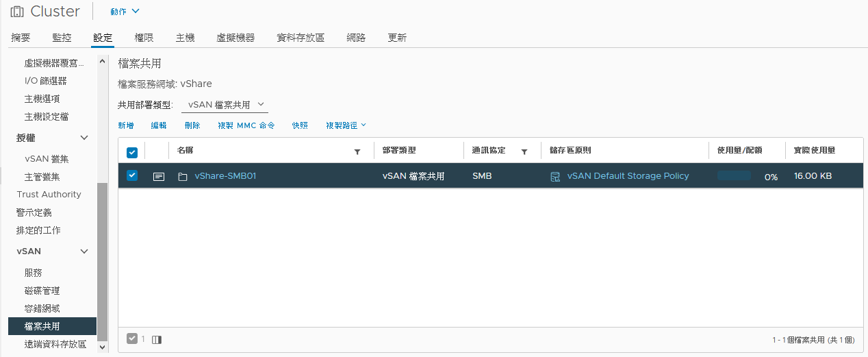Image resolution: width=868 pixels, height=357 pixels.
Task: Click the 儲存區原則 column header
Action: pyautogui.click(x=570, y=150)
